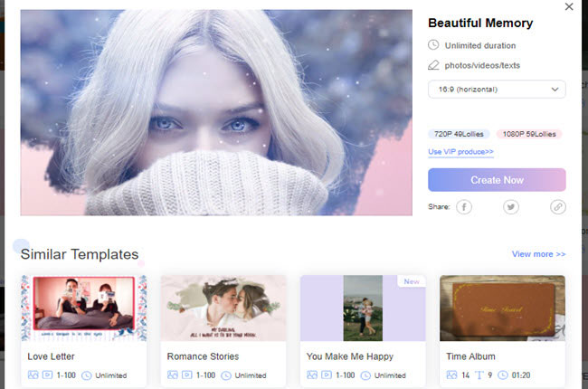The height and width of the screenshot is (389, 588).
Task: Select the 720P 49Lollies option
Action: click(459, 134)
